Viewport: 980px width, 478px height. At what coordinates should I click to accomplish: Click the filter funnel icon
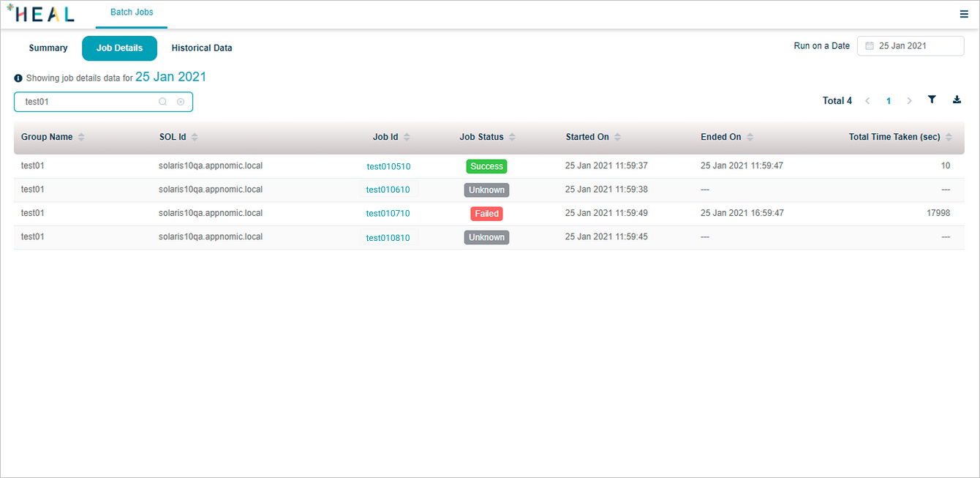pos(932,100)
